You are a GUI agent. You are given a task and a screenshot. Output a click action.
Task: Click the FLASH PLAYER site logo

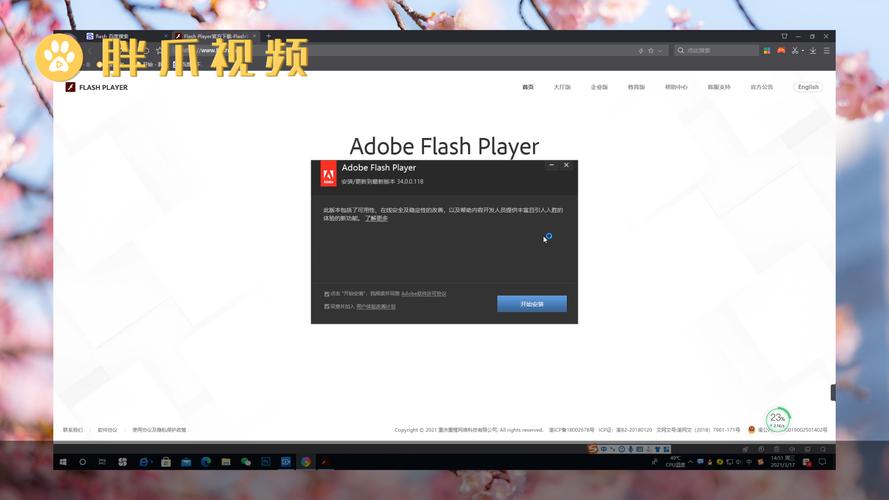point(96,87)
